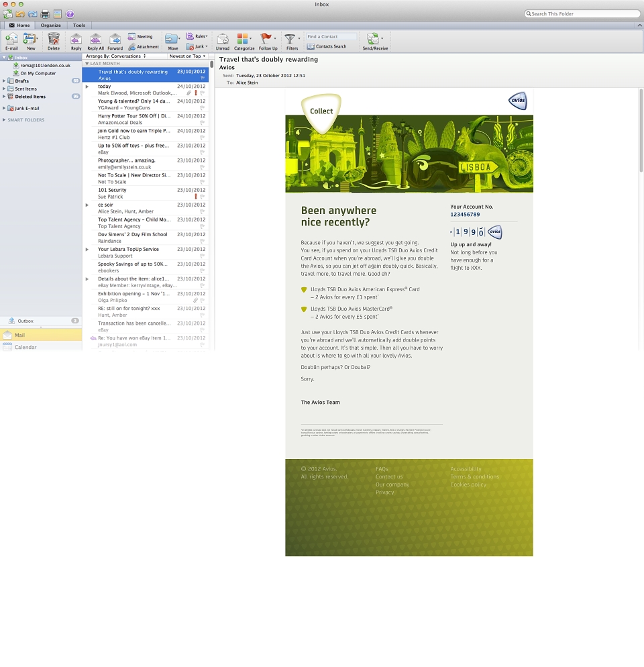Click the Delete trash icon
This screenshot has height=667, width=644.
point(54,39)
